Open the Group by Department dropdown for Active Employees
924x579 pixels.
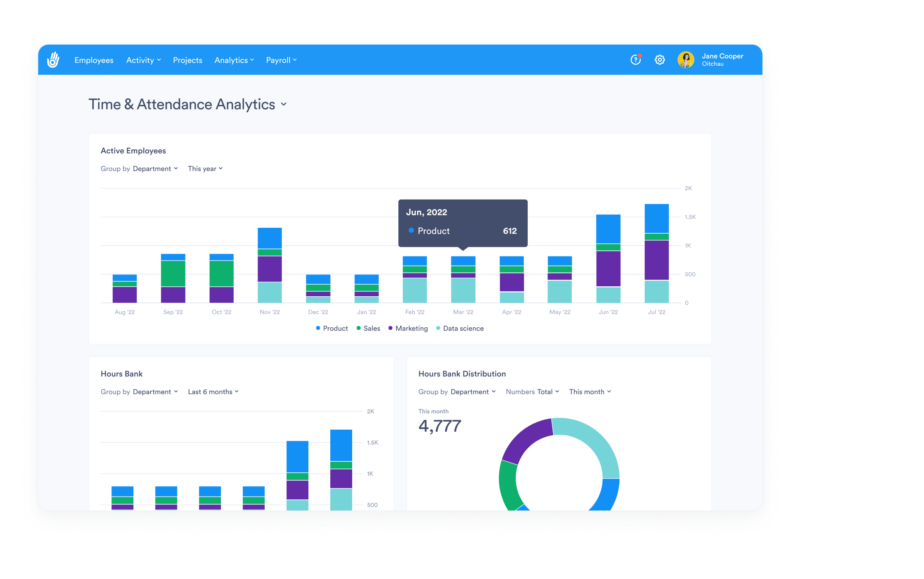[155, 168]
